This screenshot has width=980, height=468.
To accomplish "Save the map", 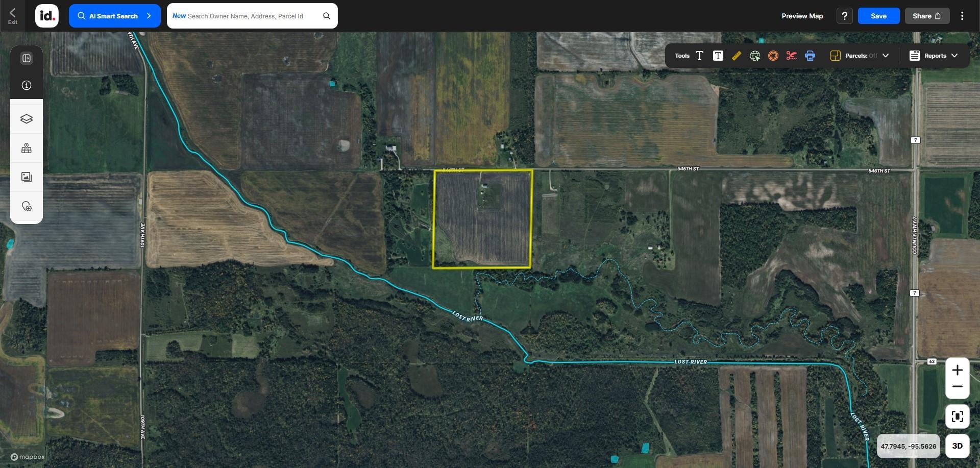I will click(x=878, y=16).
